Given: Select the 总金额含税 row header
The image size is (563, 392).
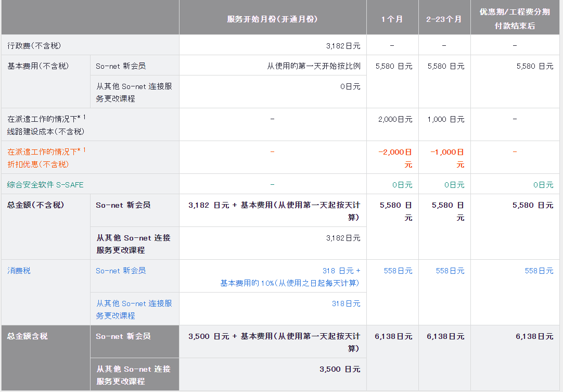Looking at the screenshot, I should coord(27,336).
